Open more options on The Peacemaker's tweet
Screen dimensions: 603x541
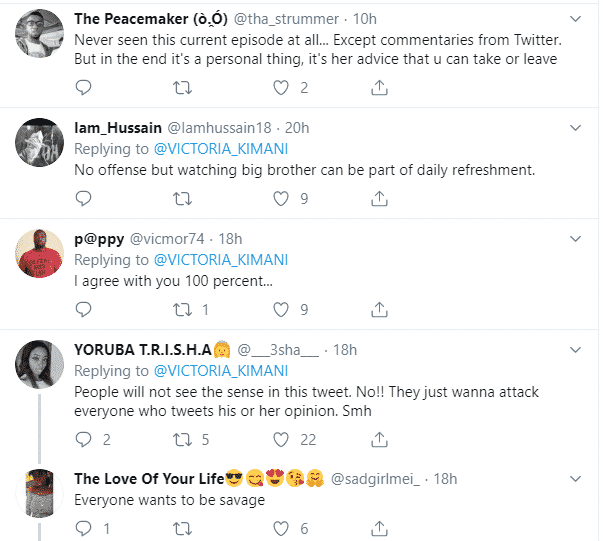click(x=575, y=18)
